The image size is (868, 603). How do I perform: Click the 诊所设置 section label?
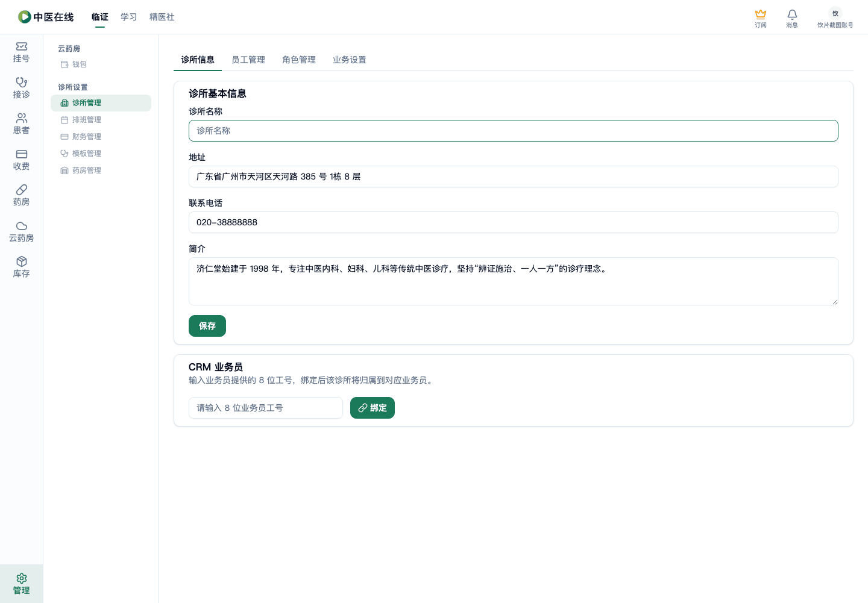pos(73,87)
